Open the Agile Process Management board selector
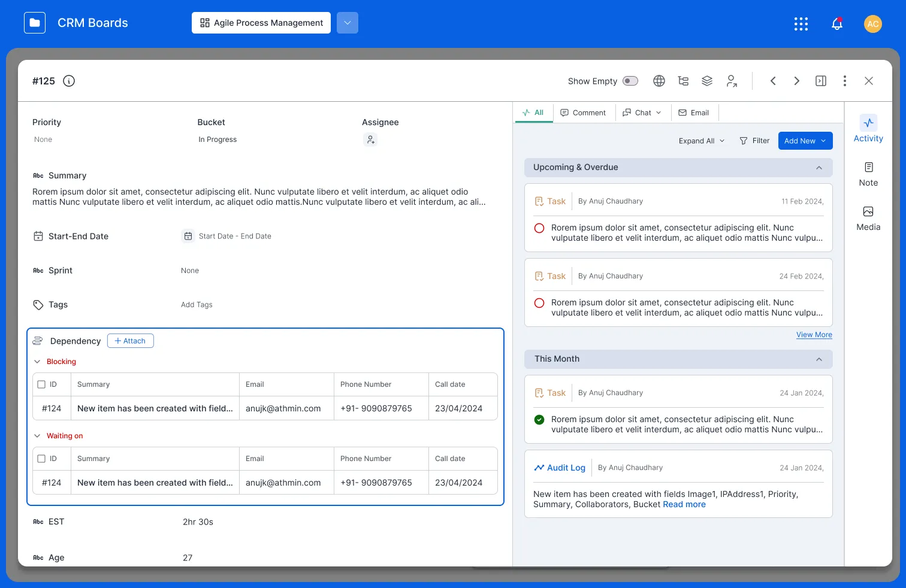This screenshot has width=906, height=588. pyautogui.click(x=261, y=23)
